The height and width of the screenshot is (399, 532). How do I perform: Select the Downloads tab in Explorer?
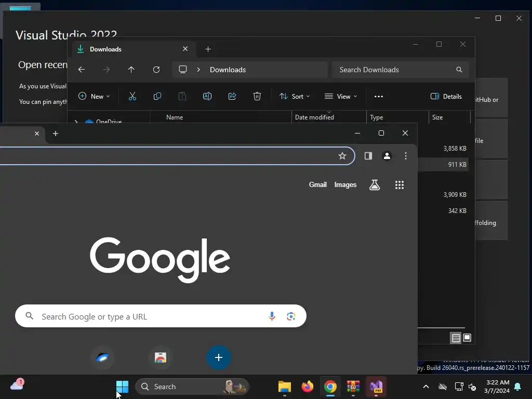tap(134, 49)
